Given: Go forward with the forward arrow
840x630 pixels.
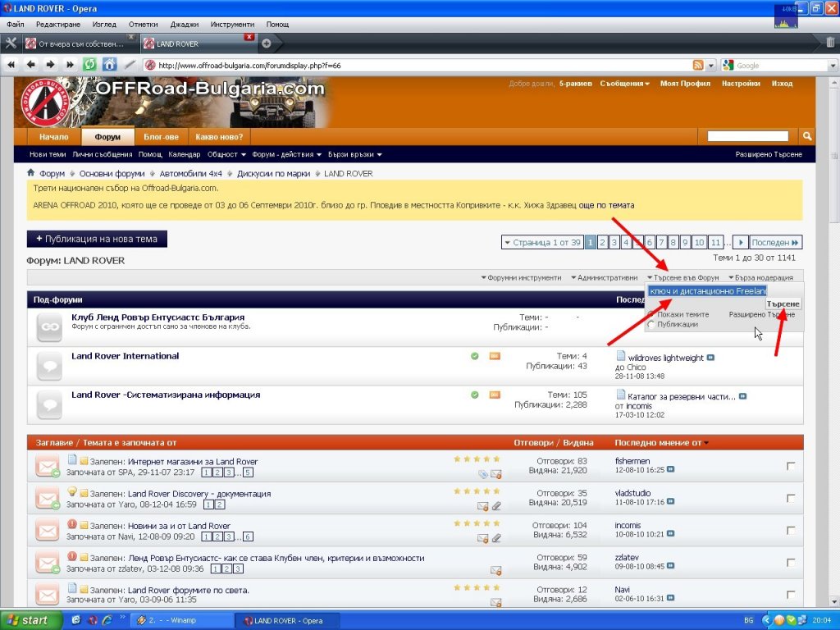Looking at the screenshot, I should tap(50, 65).
